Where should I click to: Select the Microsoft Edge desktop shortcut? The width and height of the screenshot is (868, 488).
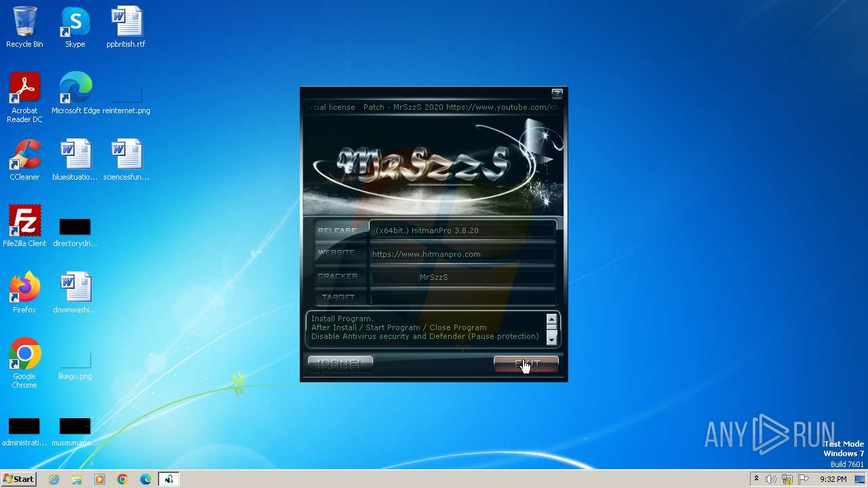pos(75,94)
